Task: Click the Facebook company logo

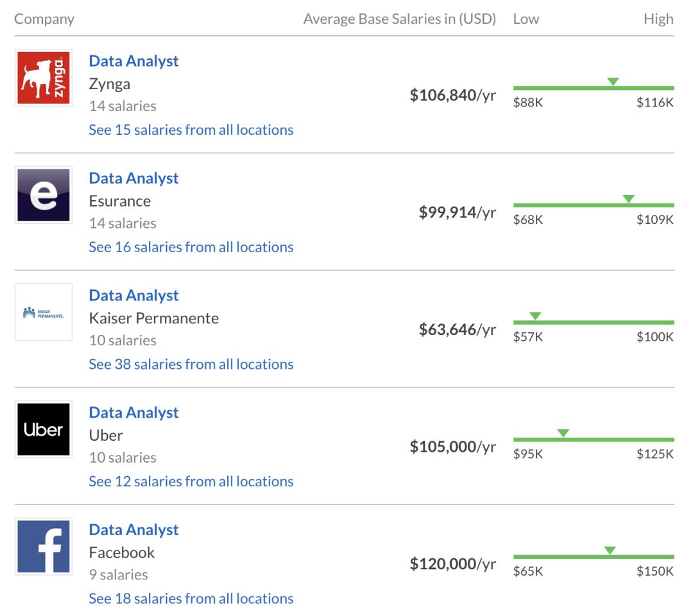Action: [x=44, y=547]
